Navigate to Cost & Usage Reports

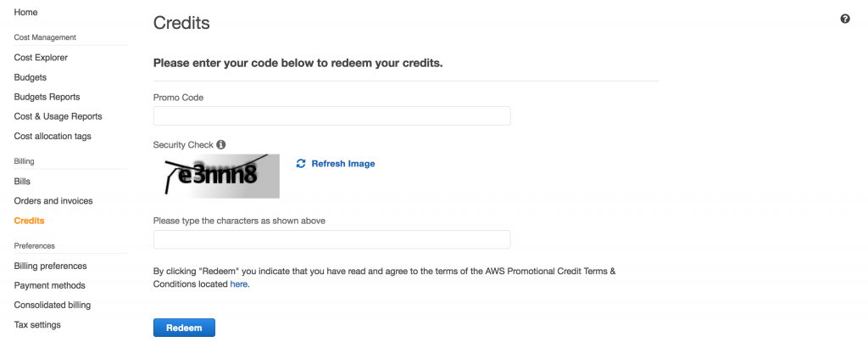(58, 116)
